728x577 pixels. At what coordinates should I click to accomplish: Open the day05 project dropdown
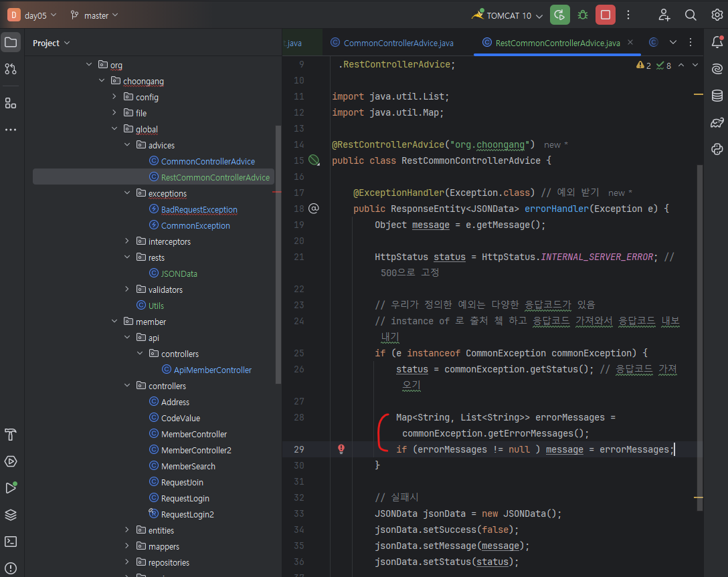click(x=32, y=15)
